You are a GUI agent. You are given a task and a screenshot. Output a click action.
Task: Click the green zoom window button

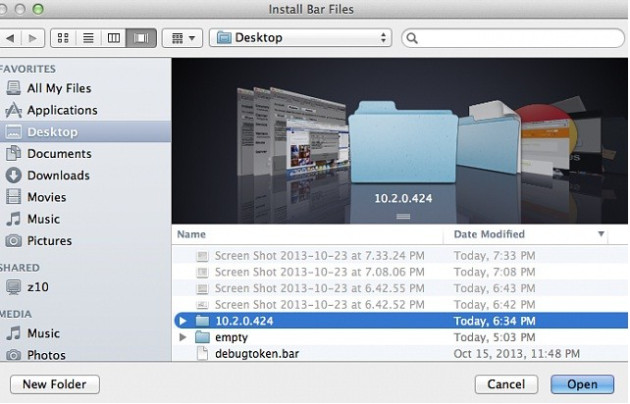pyautogui.click(x=38, y=9)
